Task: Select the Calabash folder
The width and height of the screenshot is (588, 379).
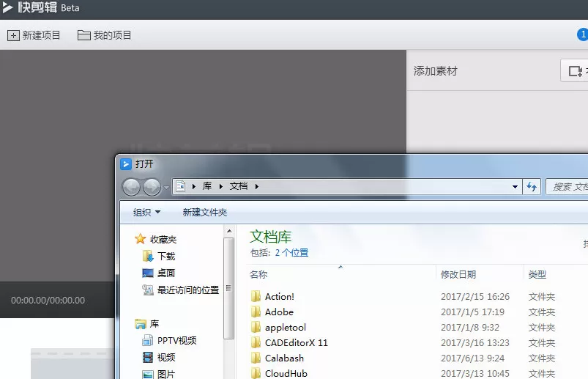Action: (x=284, y=358)
